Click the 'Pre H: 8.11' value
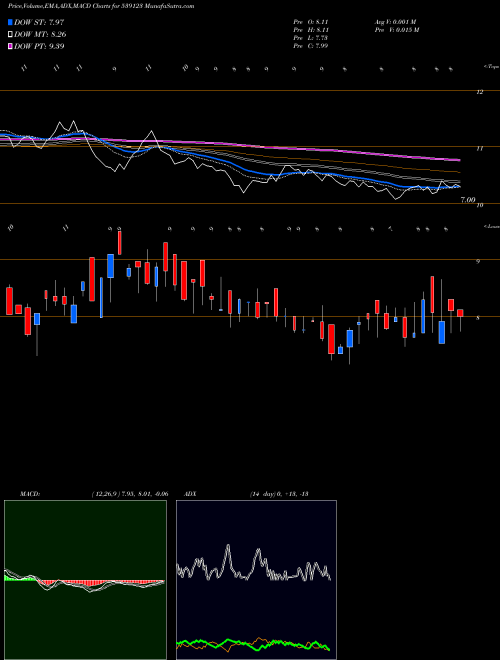Viewport: 500px width, 660px height. [x=311, y=30]
